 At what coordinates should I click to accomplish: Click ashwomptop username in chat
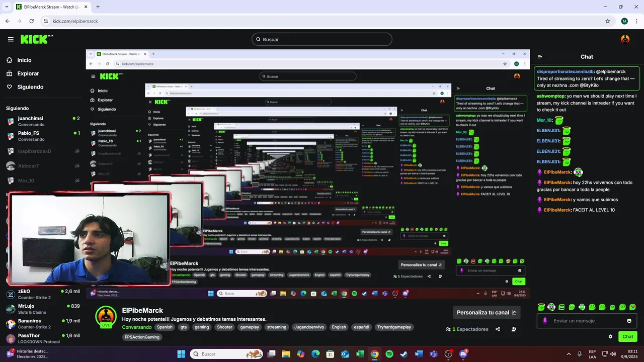[551, 96]
